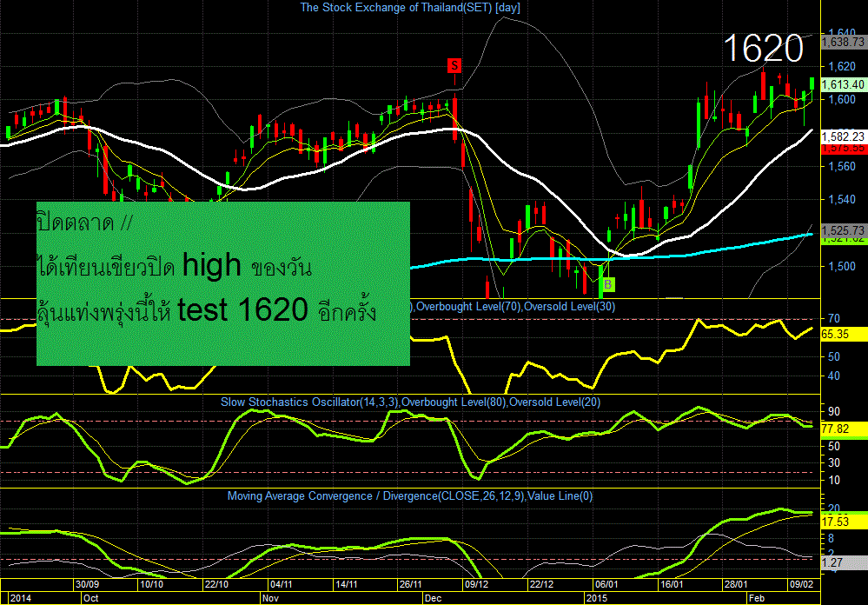Select the 1,525.73 gray price tag

[x=843, y=230]
